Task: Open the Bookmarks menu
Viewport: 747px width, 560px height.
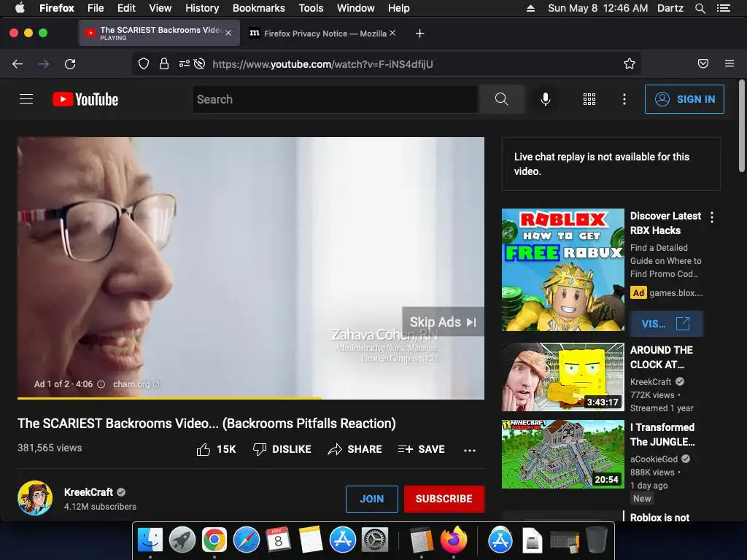Action: coord(259,8)
